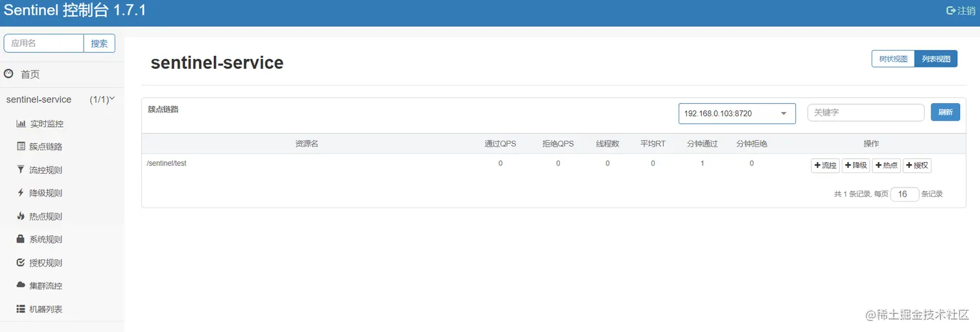Click the 搜索 search button

[99, 43]
